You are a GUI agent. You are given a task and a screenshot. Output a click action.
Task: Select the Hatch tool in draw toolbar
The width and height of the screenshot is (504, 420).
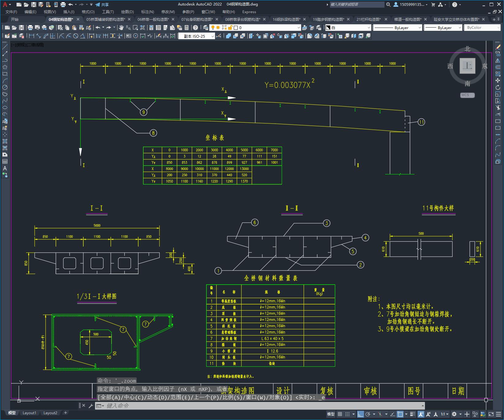pos(5,141)
